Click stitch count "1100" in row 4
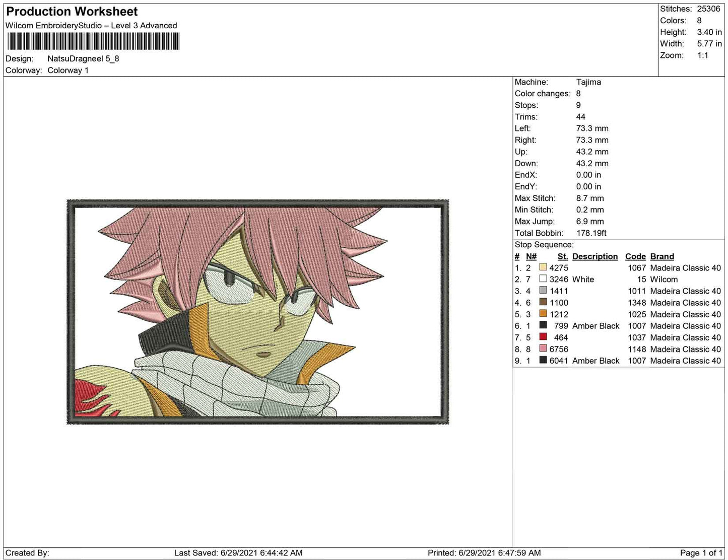 (x=559, y=303)
